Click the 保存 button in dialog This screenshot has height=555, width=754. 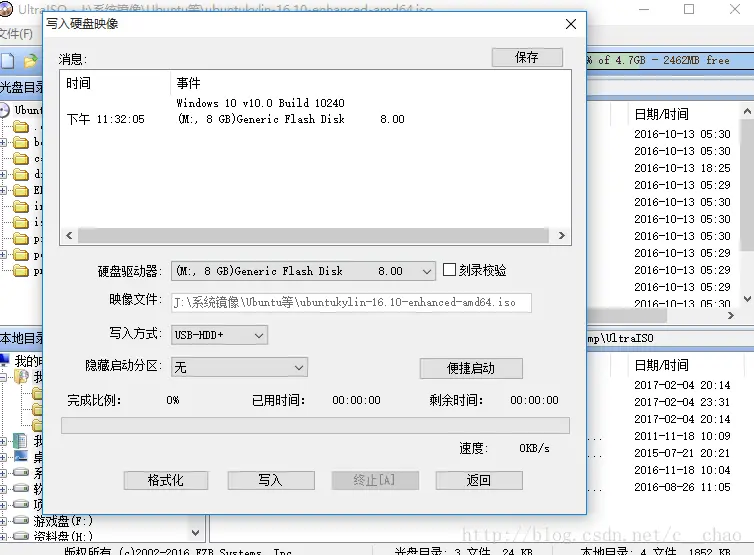tap(527, 57)
